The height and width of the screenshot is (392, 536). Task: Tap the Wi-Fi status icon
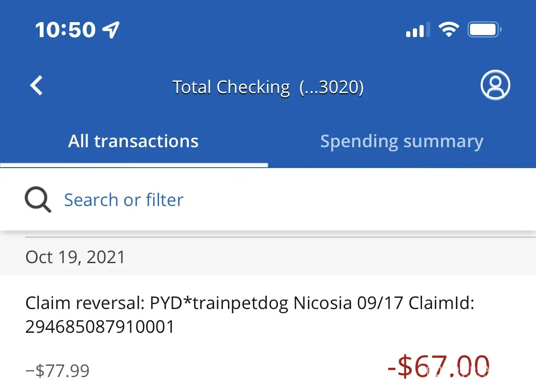tap(448, 30)
